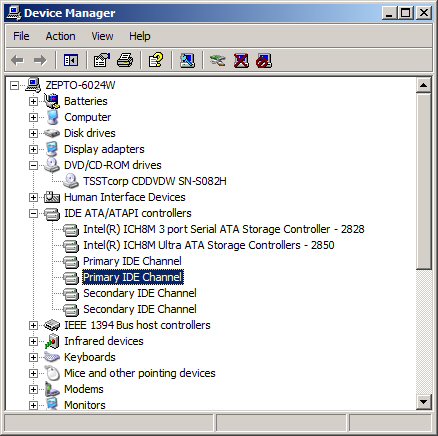Collapse the ZEPTO-6024W root node
The image size is (438, 436).
tap(14, 85)
